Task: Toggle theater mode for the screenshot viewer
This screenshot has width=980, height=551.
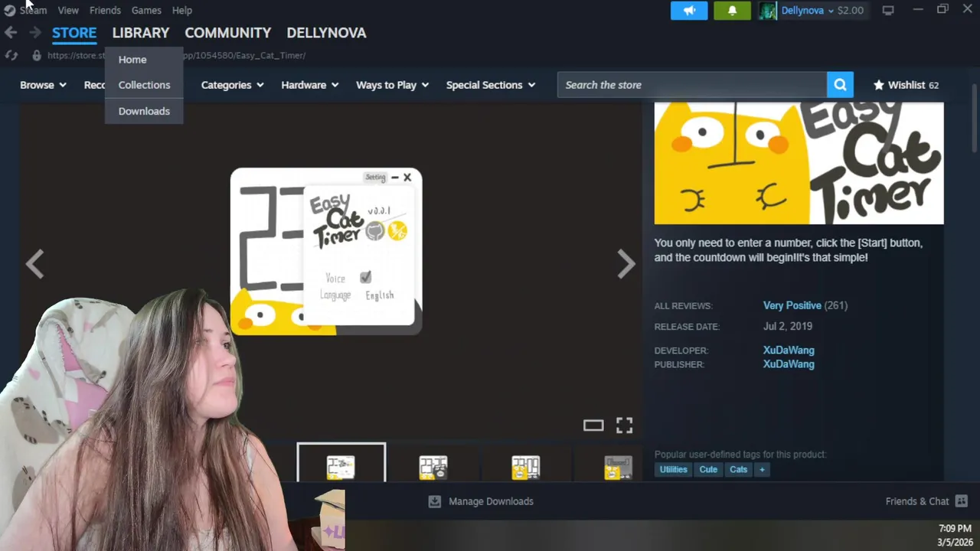Action: pos(593,425)
